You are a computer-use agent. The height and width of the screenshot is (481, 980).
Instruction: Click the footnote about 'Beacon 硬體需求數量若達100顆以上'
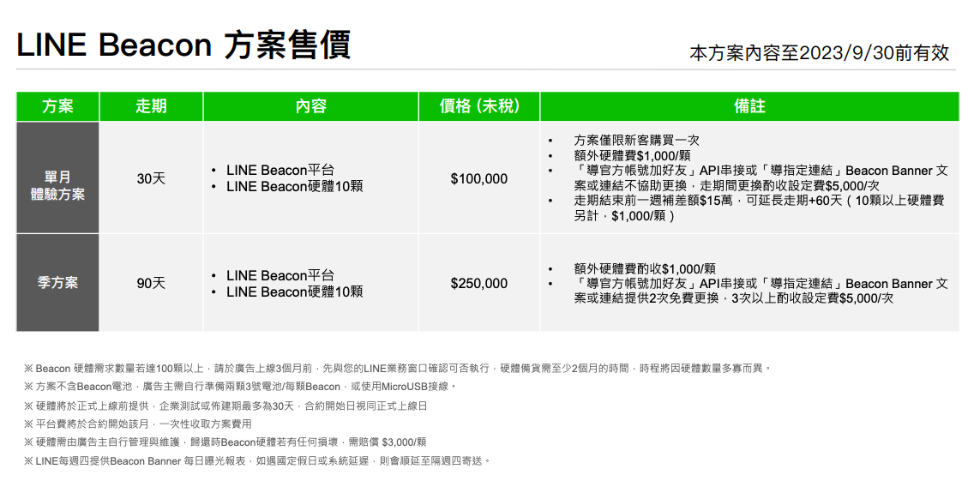coord(398,368)
